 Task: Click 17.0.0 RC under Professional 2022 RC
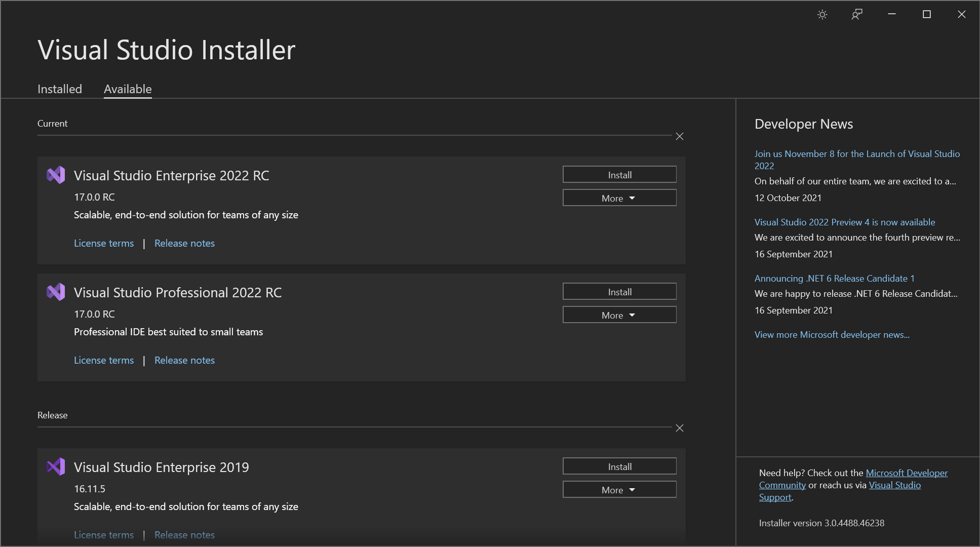point(94,314)
